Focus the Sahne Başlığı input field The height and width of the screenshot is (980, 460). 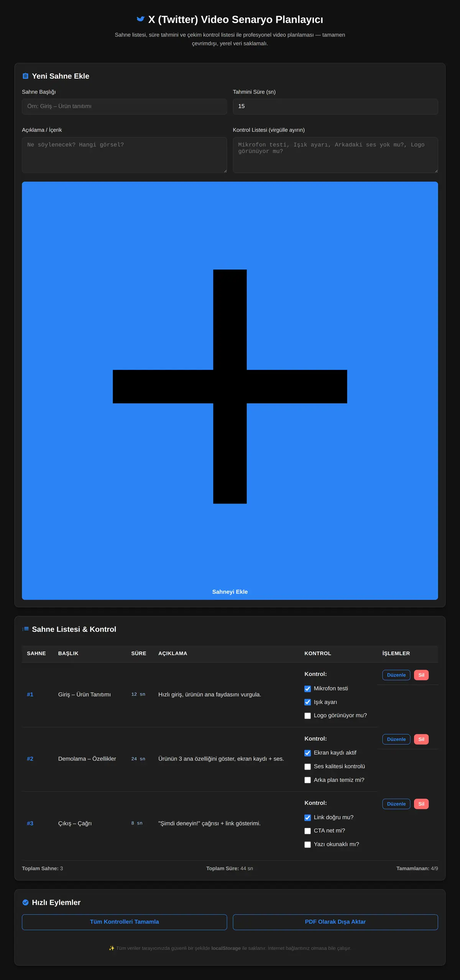click(124, 106)
